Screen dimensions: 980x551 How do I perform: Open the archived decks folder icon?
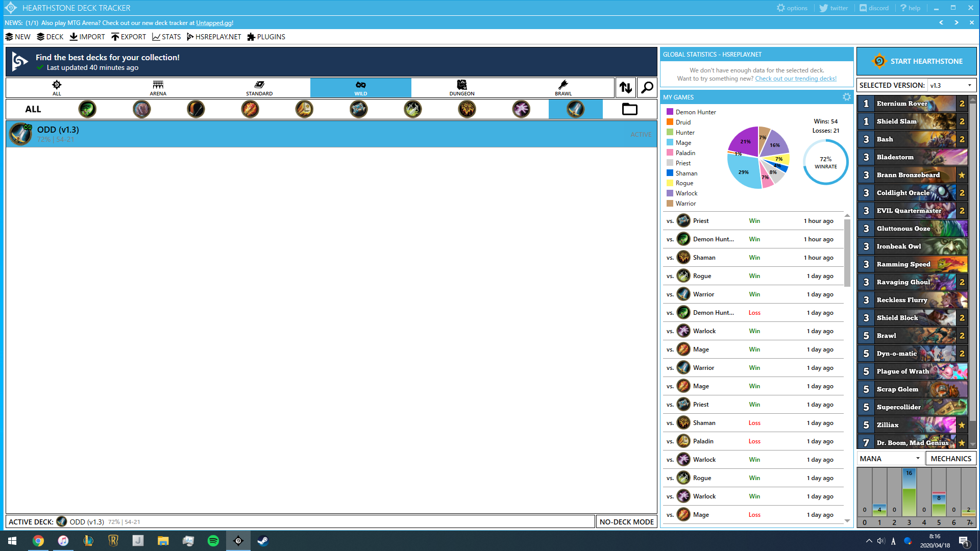click(x=630, y=109)
